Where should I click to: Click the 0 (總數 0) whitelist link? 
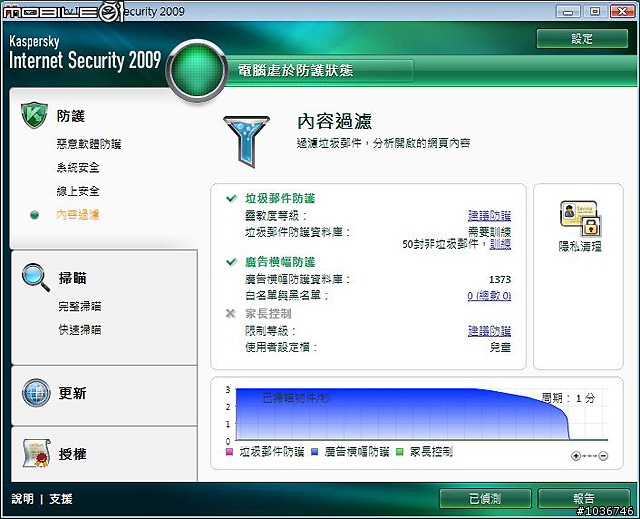click(489, 295)
